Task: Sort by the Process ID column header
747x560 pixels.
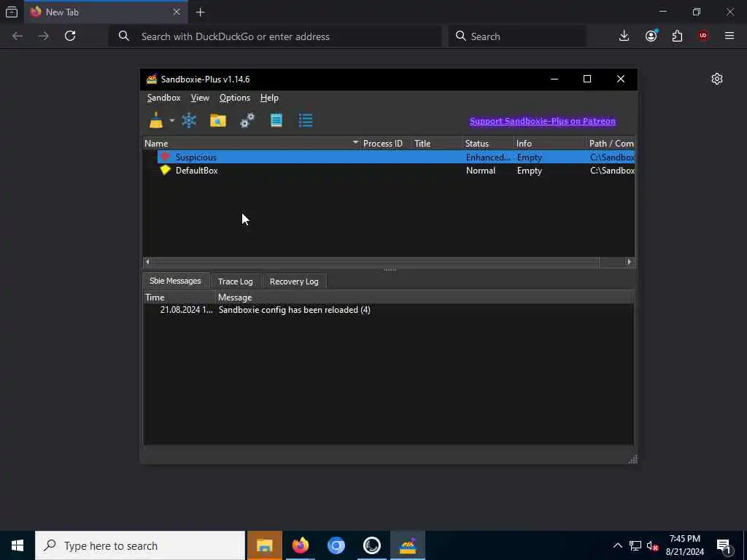Action: pos(386,144)
